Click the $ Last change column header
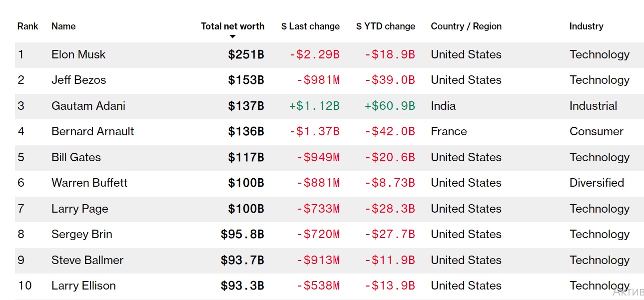Image resolution: width=644 pixels, height=300 pixels. [310, 26]
